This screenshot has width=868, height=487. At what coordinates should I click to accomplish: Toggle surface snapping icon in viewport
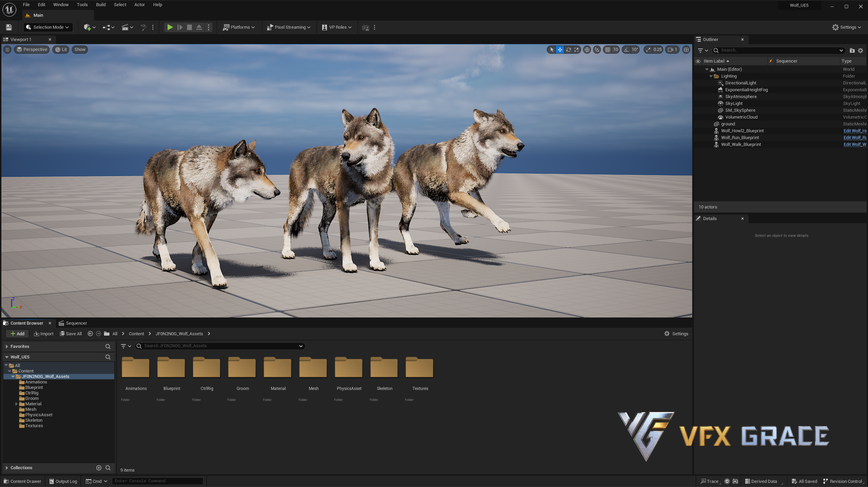point(597,50)
